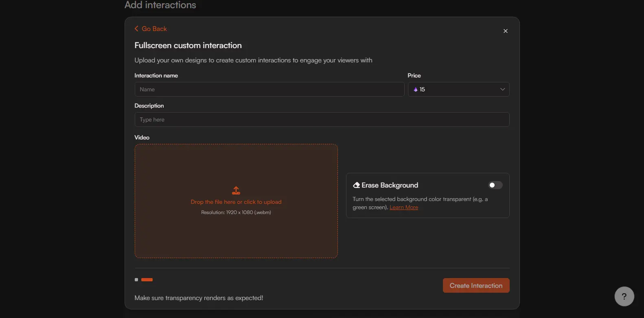This screenshot has height=318, width=644.
Task: Toggle the Erase Background switch
Action: click(495, 185)
